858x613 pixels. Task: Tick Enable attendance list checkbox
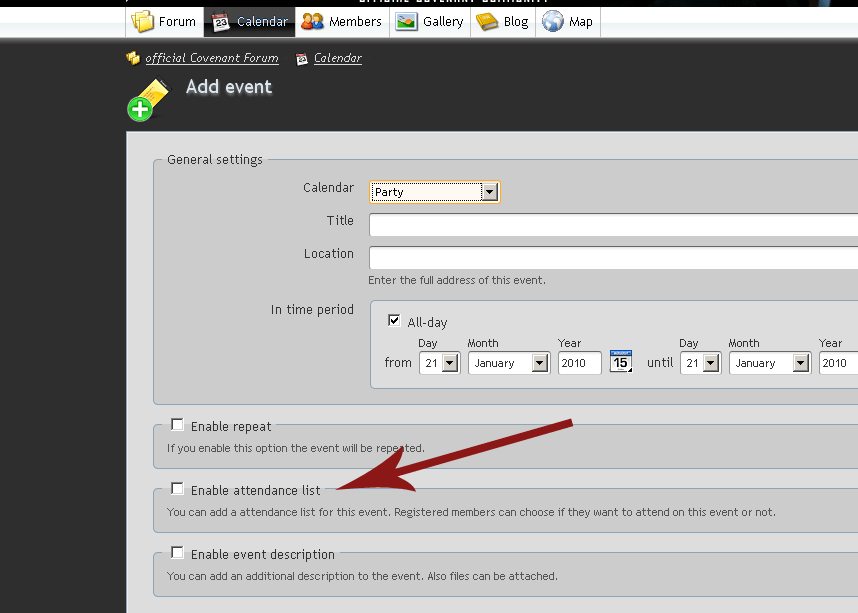[177, 489]
